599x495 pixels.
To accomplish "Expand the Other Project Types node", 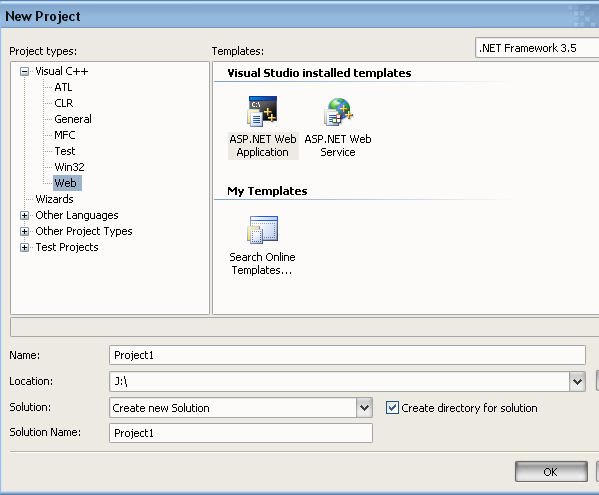I will pos(24,231).
